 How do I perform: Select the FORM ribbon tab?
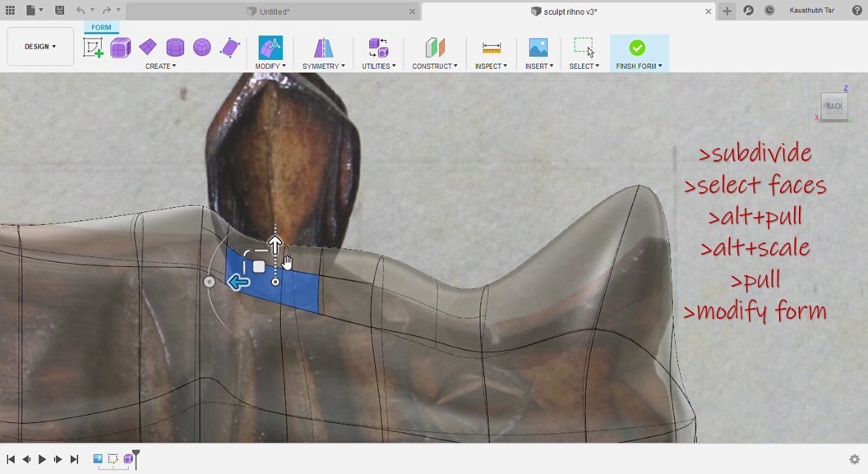(x=101, y=27)
